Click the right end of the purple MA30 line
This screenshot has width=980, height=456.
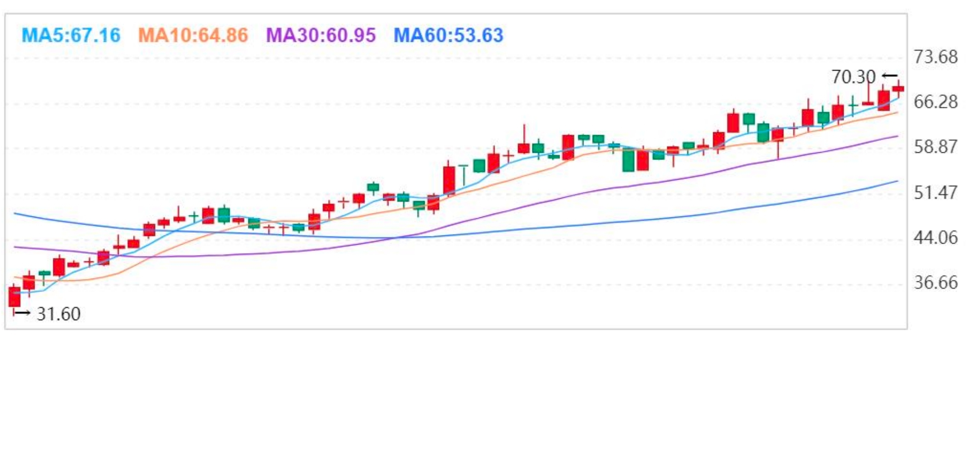coord(898,136)
